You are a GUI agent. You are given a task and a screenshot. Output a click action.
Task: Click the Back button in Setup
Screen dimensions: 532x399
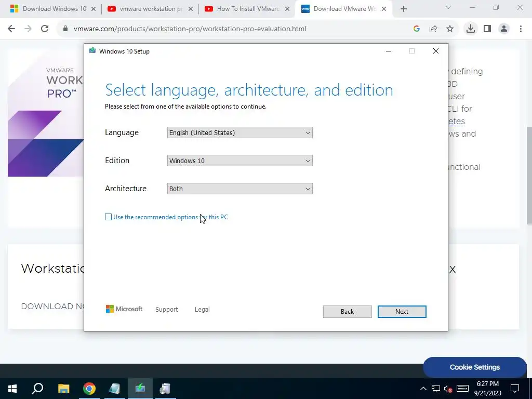coord(347,312)
